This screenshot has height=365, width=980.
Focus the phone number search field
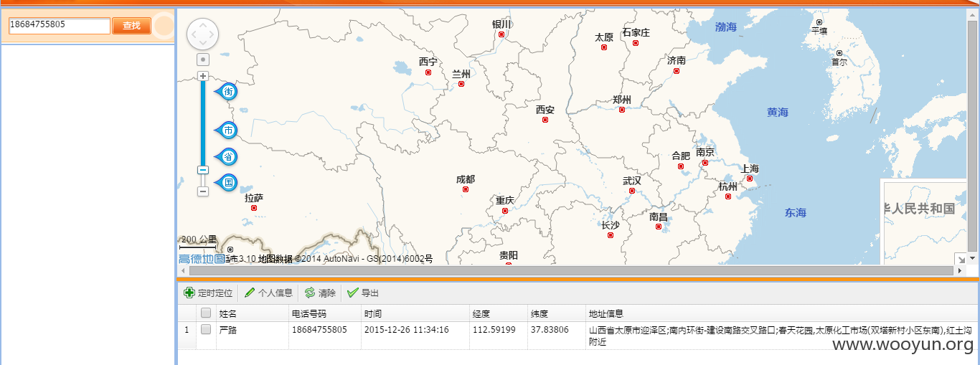[60, 25]
